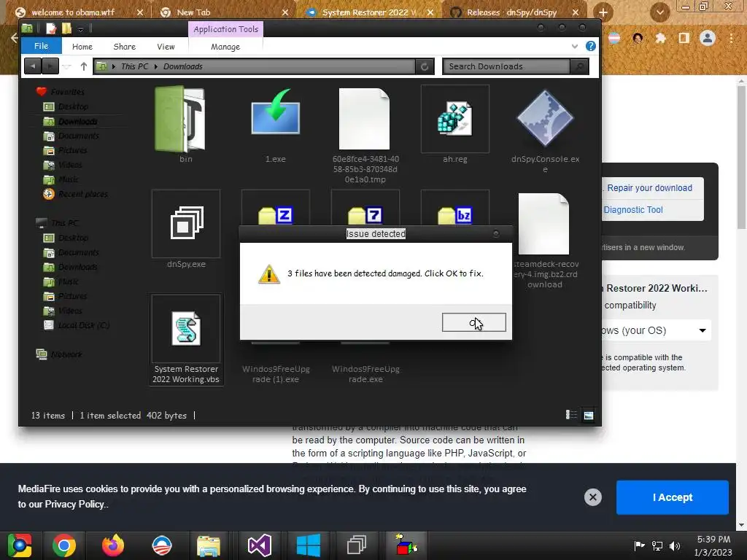747x560 pixels.
Task: Open the Quick Access Toolbar dropdown
Action: [x=80, y=29]
